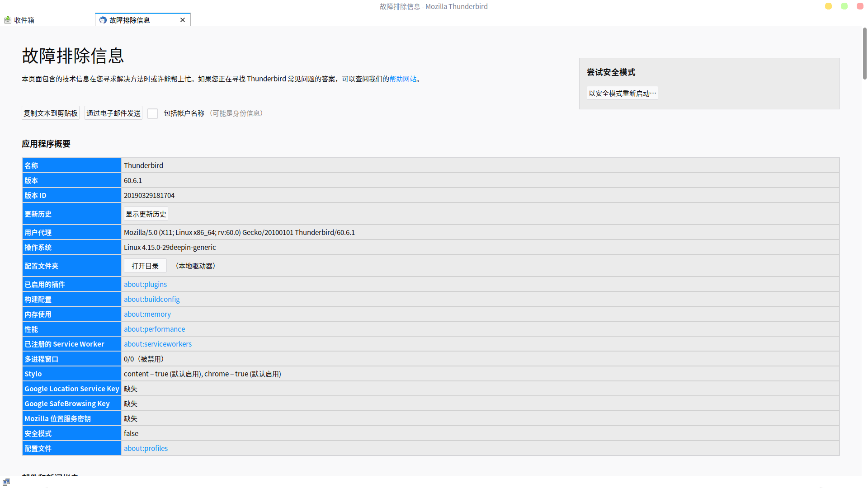Close the 故障排除信息 tab
The width and height of the screenshot is (868, 488).
pyautogui.click(x=183, y=20)
